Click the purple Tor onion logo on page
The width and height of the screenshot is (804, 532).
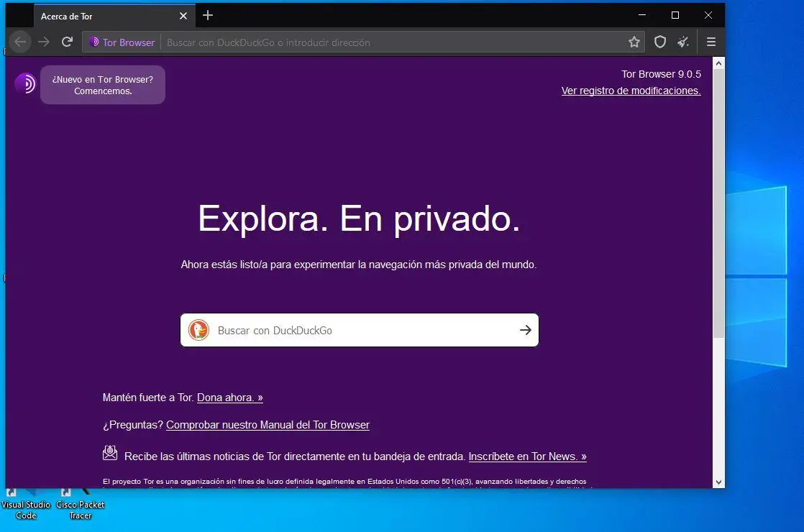point(25,83)
